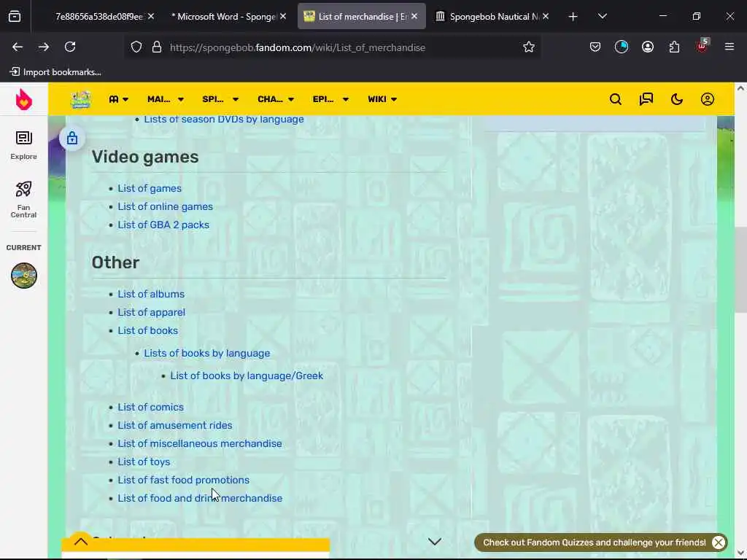Image resolution: width=747 pixels, height=560 pixels.
Task: Switch to the 7e88656a538de08f9ee tab
Action: 99,16
